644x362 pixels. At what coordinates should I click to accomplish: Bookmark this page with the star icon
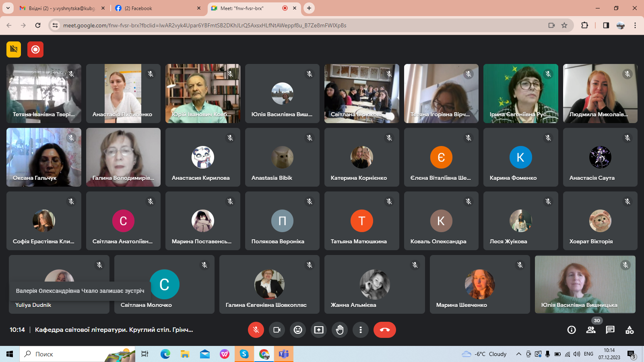click(x=564, y=25)
